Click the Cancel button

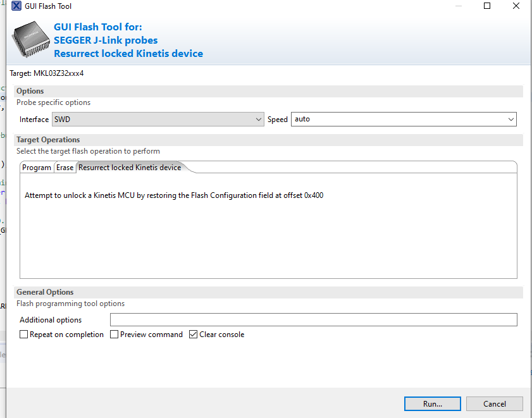click(495, 403)
